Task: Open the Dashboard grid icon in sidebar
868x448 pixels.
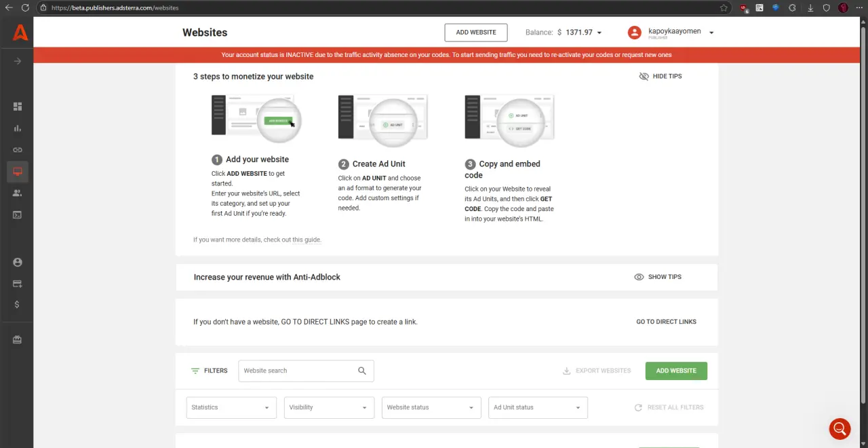Action: tap(18, 107)
